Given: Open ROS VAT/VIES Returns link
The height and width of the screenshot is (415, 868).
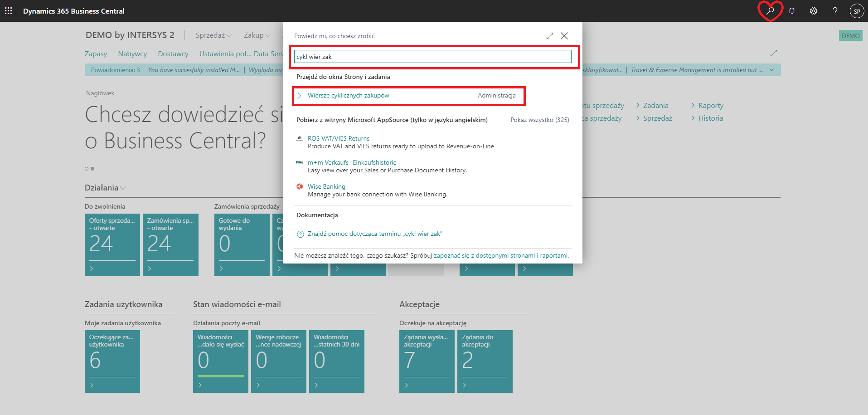Looking at the screenshot, I should coord(338,138).
